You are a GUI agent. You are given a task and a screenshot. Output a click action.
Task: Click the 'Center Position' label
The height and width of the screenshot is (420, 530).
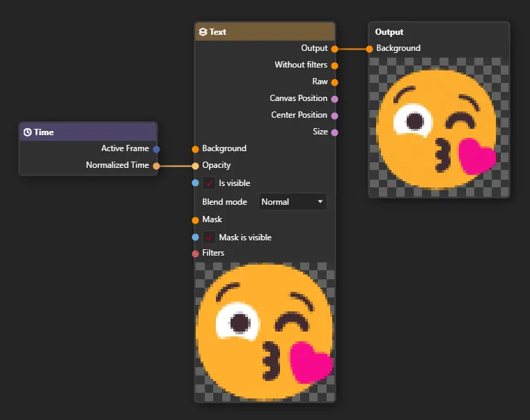coord(299,115)
